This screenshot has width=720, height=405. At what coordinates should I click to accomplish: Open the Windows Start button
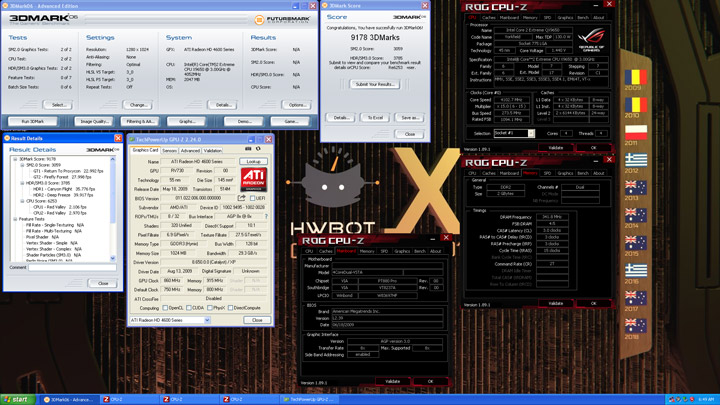click(17, 399)
